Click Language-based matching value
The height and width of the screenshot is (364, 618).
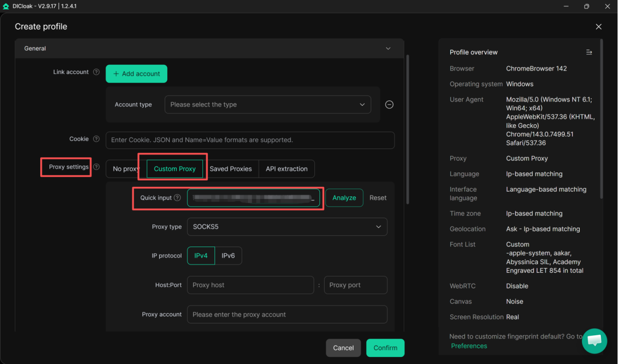(x=546, y=189)
